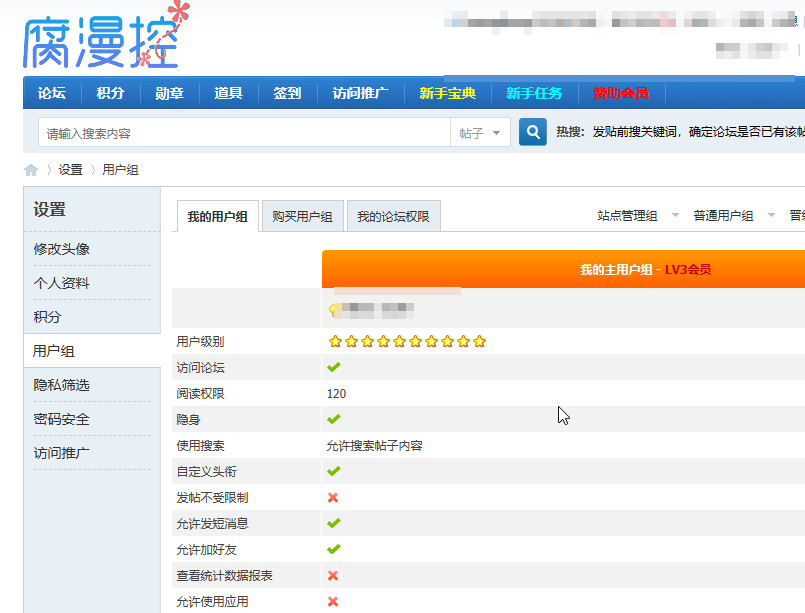Click the 热搜 hot search text
Viewport: 805px width, 613px height.
point(570,132)
